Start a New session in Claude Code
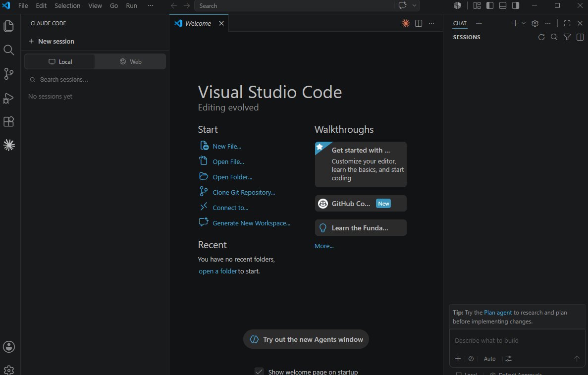 (x=52, y=41)
